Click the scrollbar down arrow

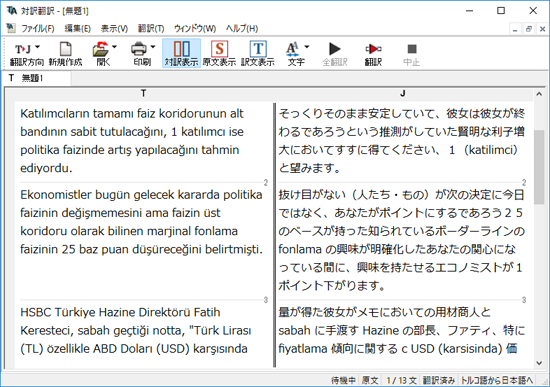(539, 363)
